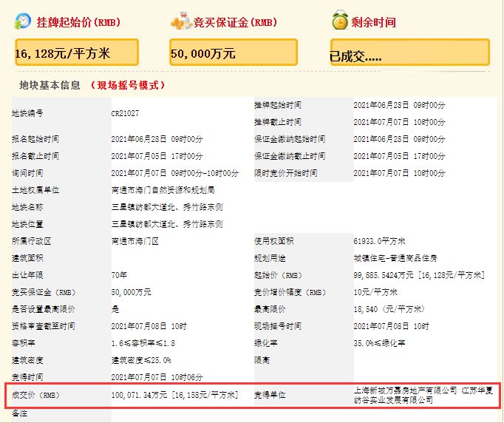Click the 剩余时间 heading
Screen dimensions: 504x423
[373, 22]
